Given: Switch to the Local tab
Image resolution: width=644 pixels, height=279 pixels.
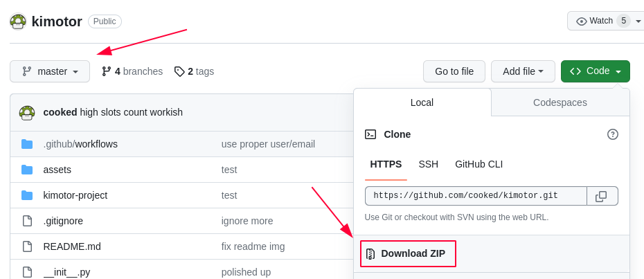Looking at the screenshot, I should point(422,102).
